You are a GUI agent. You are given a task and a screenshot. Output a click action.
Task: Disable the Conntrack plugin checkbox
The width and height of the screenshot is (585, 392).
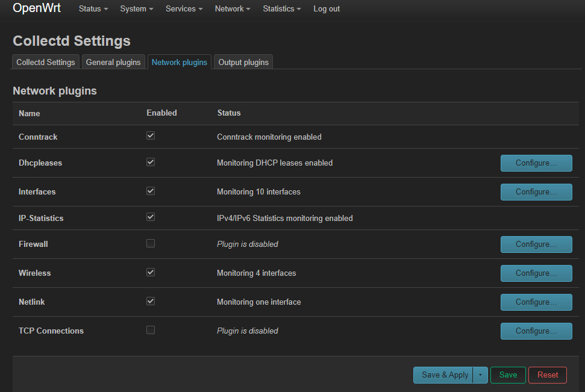(151, 136)
